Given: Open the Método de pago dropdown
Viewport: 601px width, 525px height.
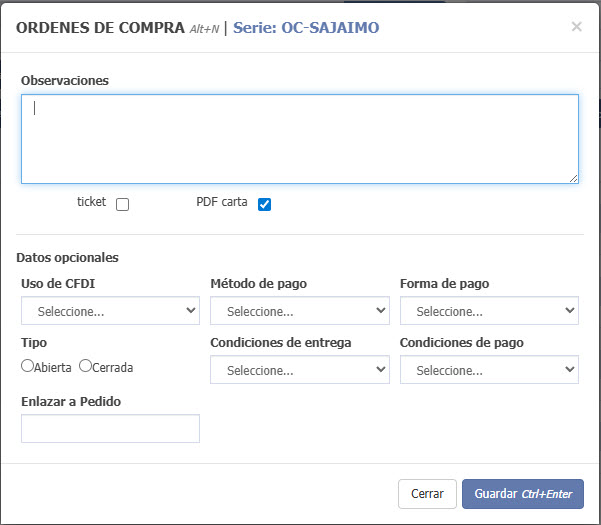Looking at the screenshot, I should click(x=300, y=310).
